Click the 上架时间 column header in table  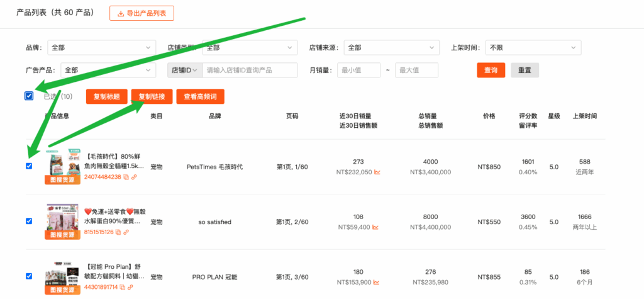(x=584, y=116)
